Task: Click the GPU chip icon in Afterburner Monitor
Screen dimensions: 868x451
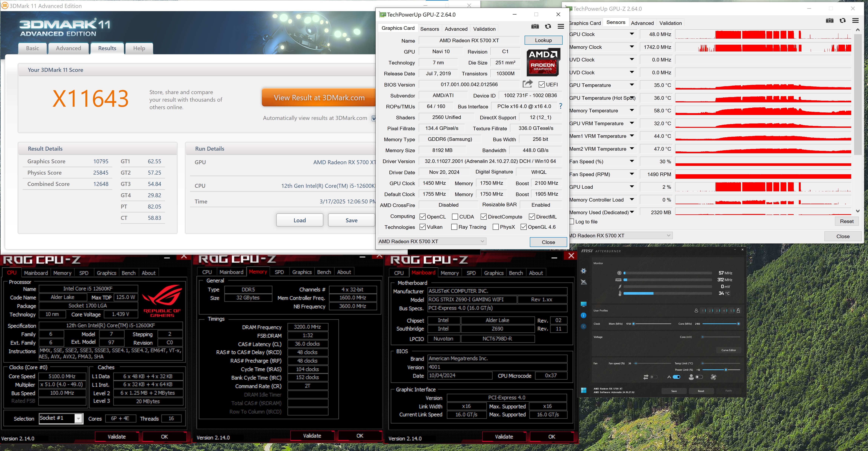Action: point(619,273)
